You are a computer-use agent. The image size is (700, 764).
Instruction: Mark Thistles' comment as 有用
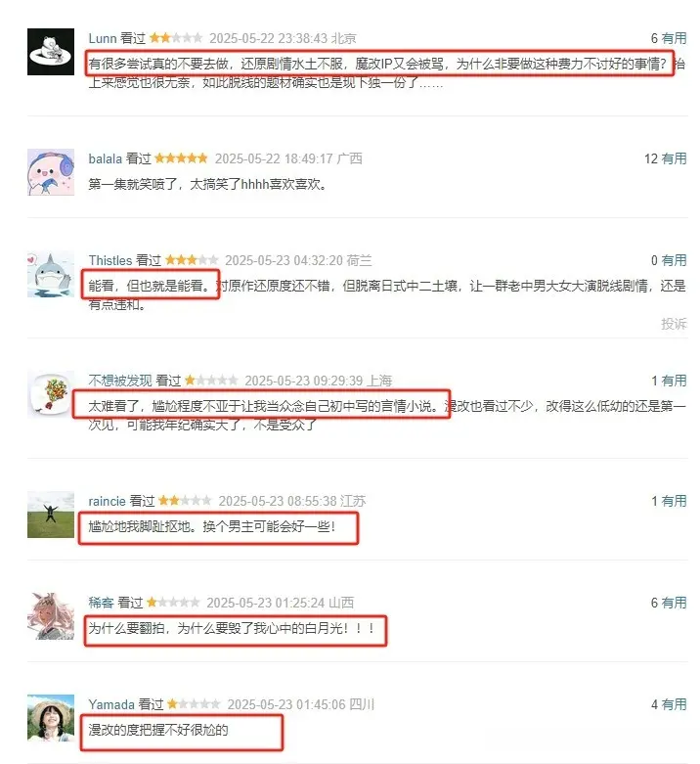tap(675, 260)
